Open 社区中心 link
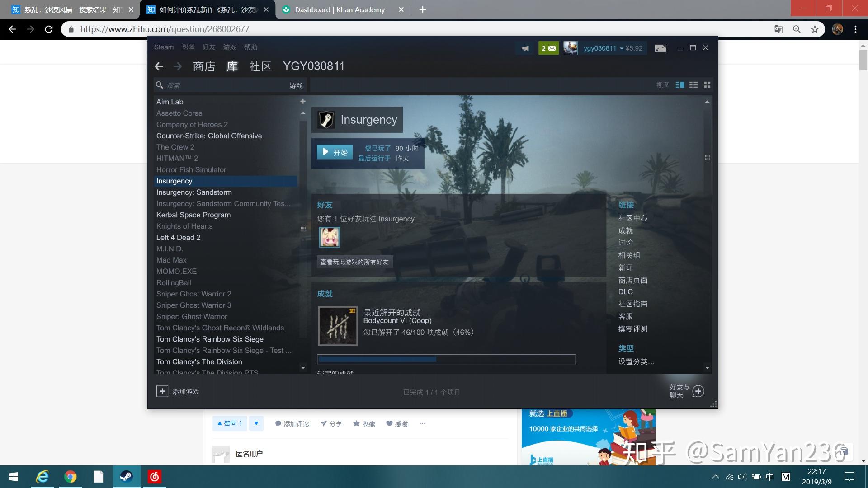Screen dimensions: 868x488 633,218
